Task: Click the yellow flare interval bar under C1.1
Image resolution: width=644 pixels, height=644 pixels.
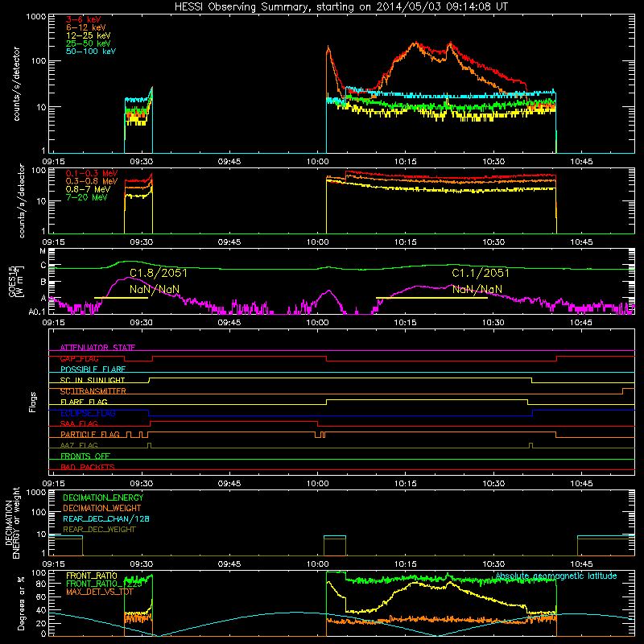Action: 431,298
